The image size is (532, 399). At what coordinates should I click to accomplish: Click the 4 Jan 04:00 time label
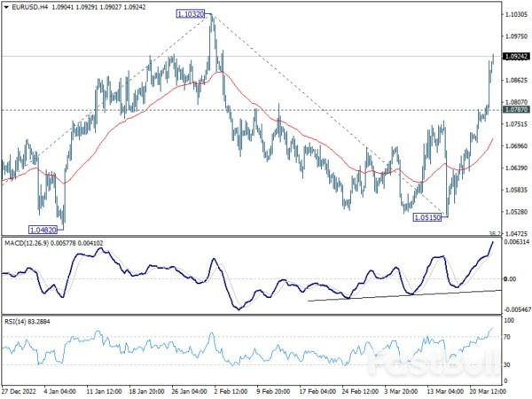pos(59,391)
